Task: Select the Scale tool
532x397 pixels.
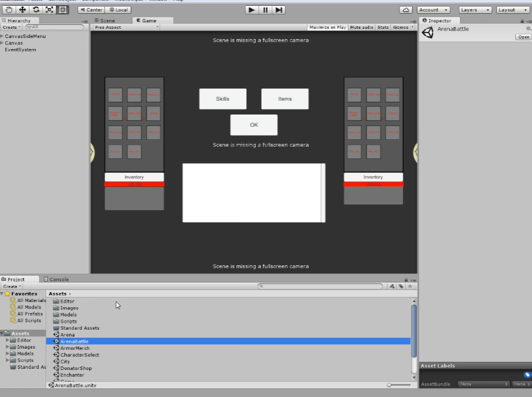Action: coord(49,10)
